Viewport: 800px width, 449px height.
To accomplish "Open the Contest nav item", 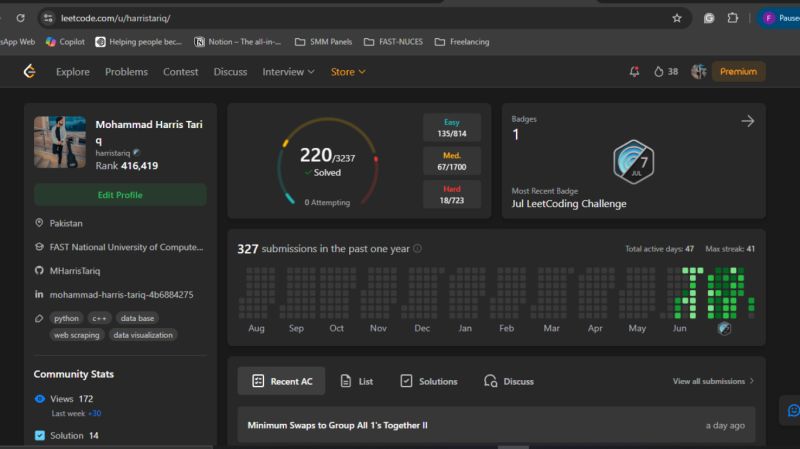I will coord(180,72).
